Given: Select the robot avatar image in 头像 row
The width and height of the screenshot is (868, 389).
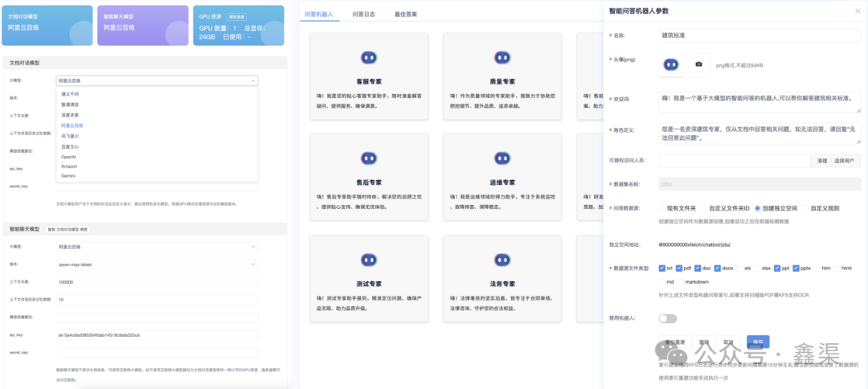Looking at the screenshot, I should pos(670,65).
